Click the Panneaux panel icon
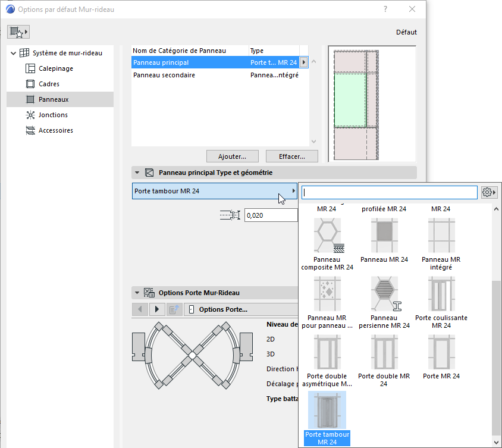 (x=30, y=99)
